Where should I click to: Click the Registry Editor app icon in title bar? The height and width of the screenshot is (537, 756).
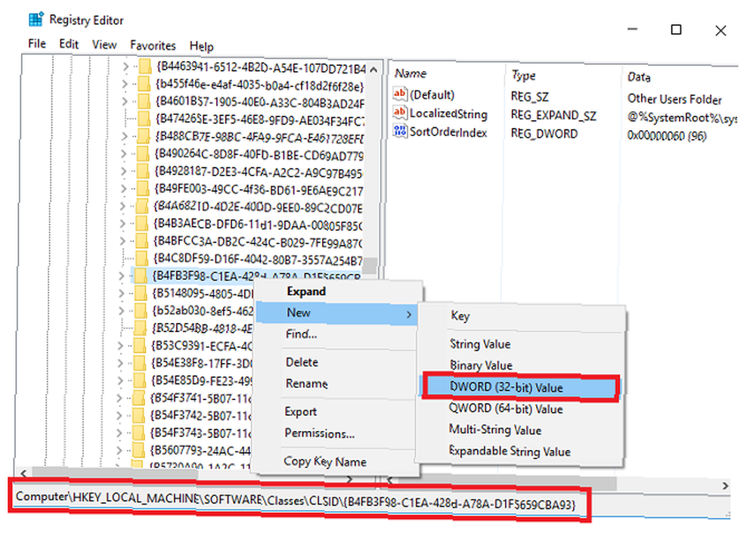(36, 20)
